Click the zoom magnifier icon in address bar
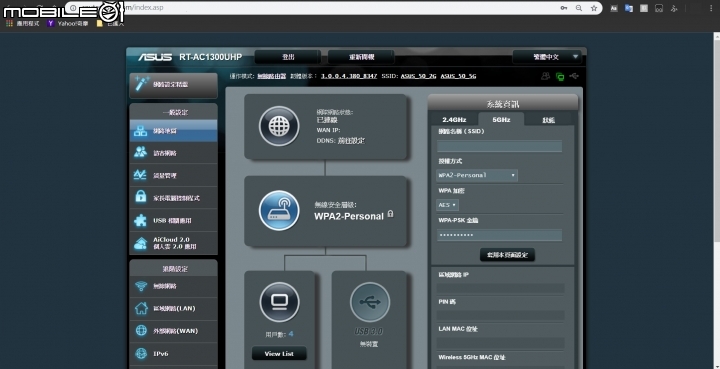The width and height of the screenshot is (720, 369). coord(579,8)
